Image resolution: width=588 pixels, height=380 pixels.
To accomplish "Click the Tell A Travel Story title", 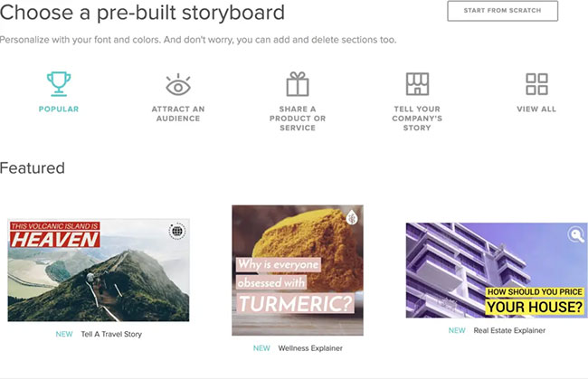I will coord(109,334).
